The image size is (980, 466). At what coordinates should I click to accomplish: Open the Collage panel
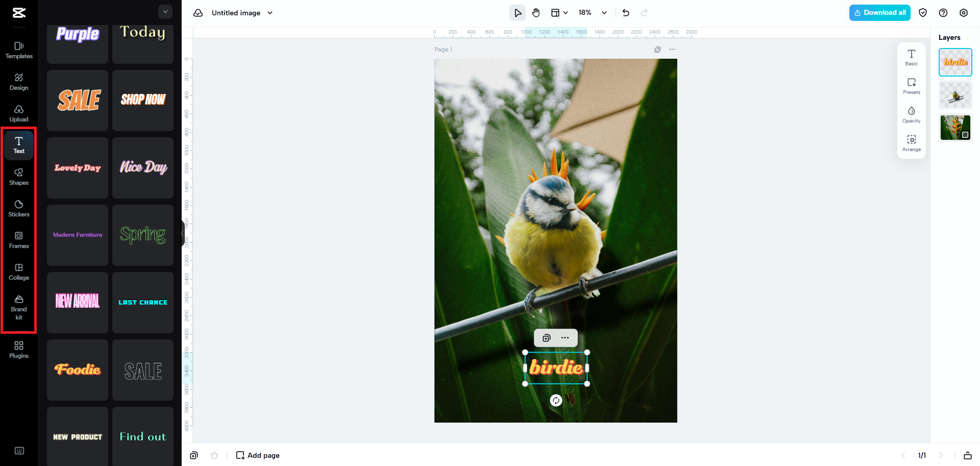(18, 272)
